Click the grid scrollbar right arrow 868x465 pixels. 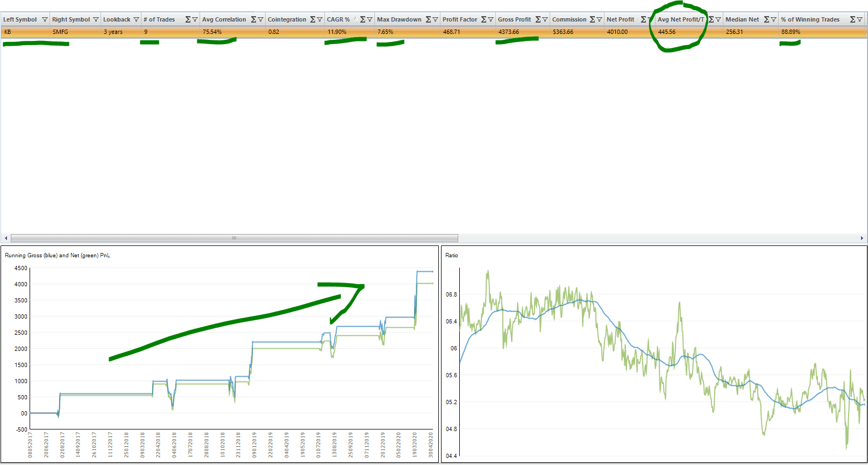click(x=862, y=238)
